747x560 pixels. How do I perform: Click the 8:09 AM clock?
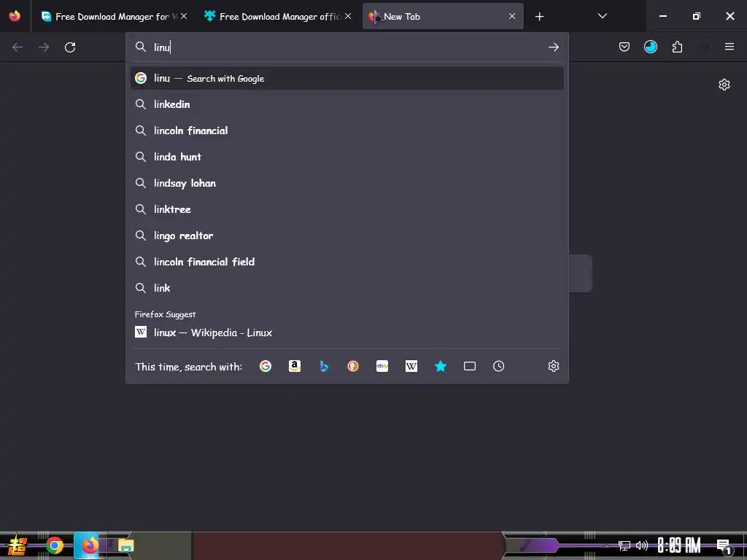[x=678, y=545]
